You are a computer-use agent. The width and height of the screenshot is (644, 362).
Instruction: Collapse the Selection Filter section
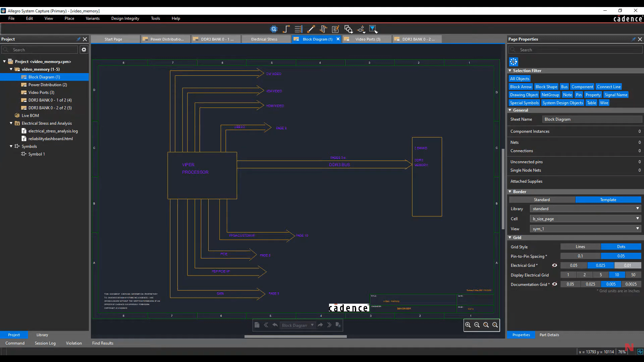coord(510,71)
